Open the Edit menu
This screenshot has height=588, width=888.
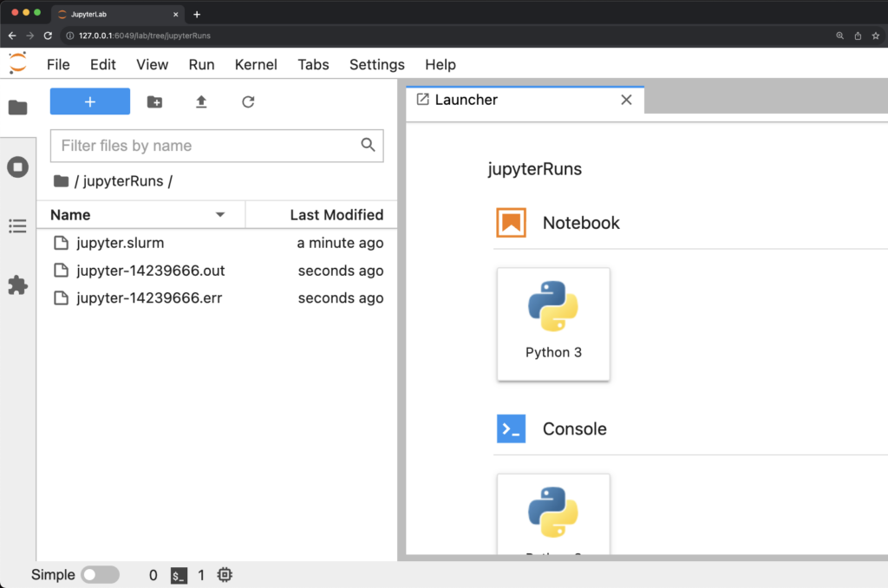[103, 64]
